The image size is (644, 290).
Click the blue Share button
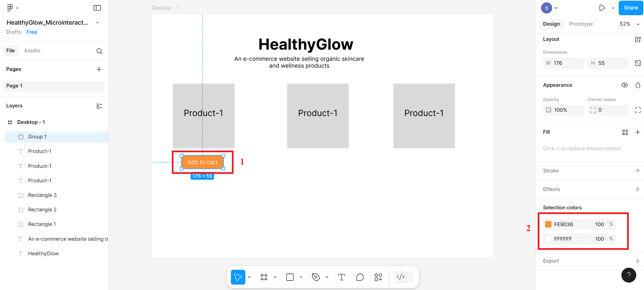coord(630,8)
